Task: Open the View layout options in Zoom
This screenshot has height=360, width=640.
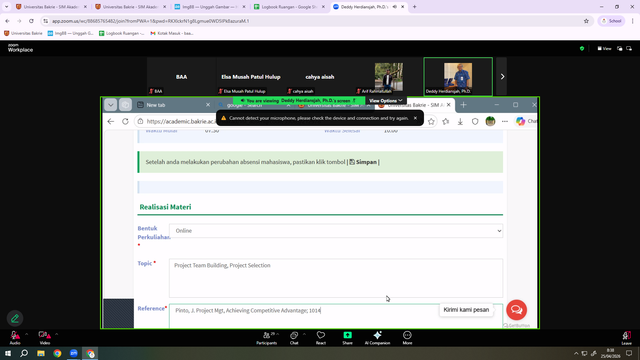Action: point(604,49)
